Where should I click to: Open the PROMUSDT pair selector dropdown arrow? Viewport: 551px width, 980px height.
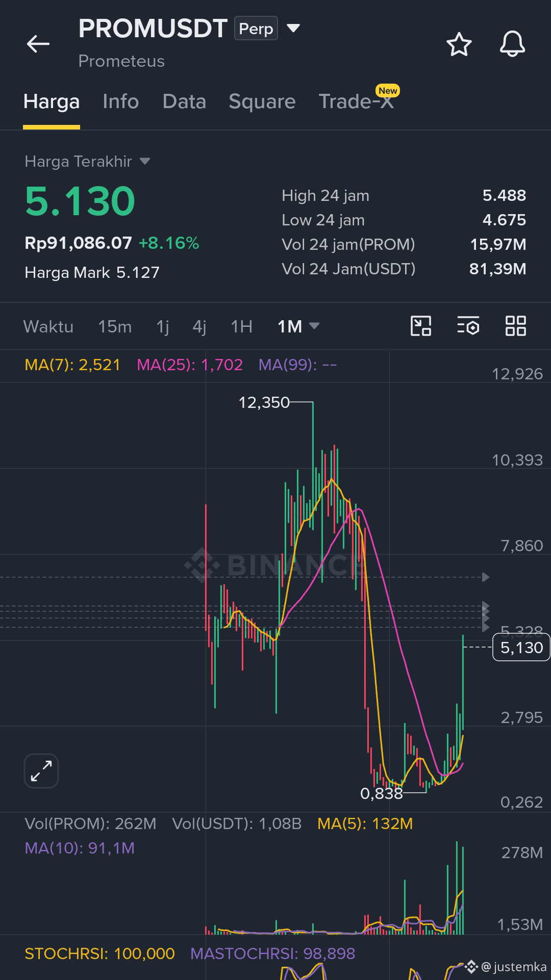coord(293,28)
